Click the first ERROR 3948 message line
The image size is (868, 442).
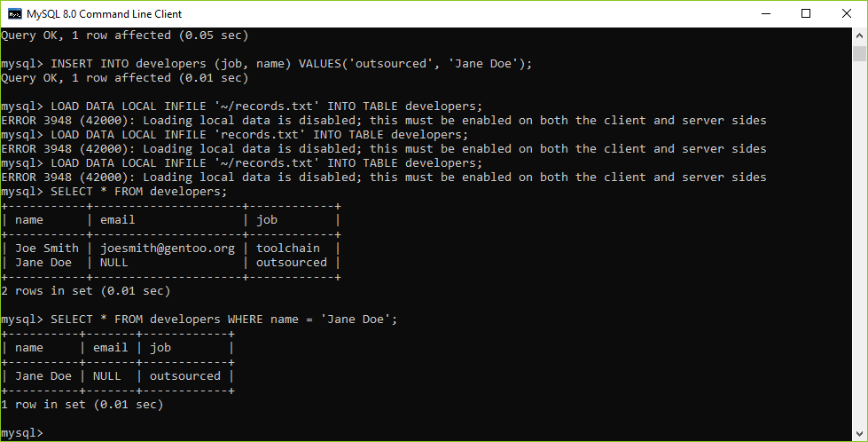(x=384, y=120)
